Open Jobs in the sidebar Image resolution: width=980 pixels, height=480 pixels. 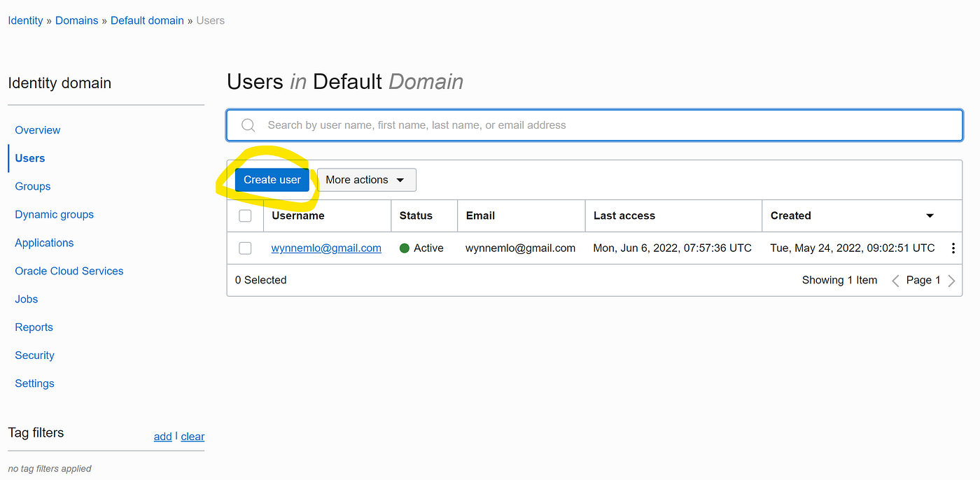pos(27,299)
